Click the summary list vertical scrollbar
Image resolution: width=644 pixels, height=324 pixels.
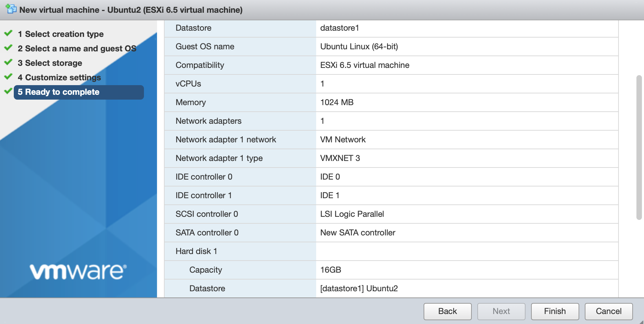click(639, 148)
